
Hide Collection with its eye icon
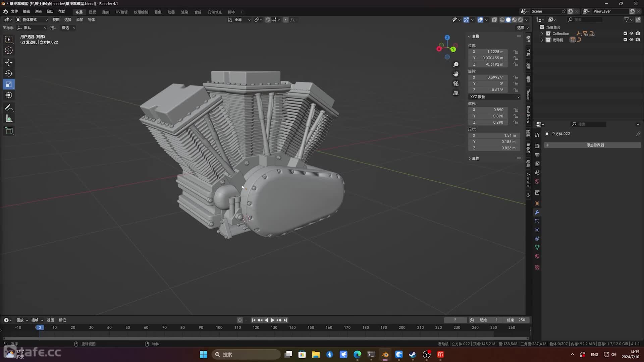(x=631, y=34)
